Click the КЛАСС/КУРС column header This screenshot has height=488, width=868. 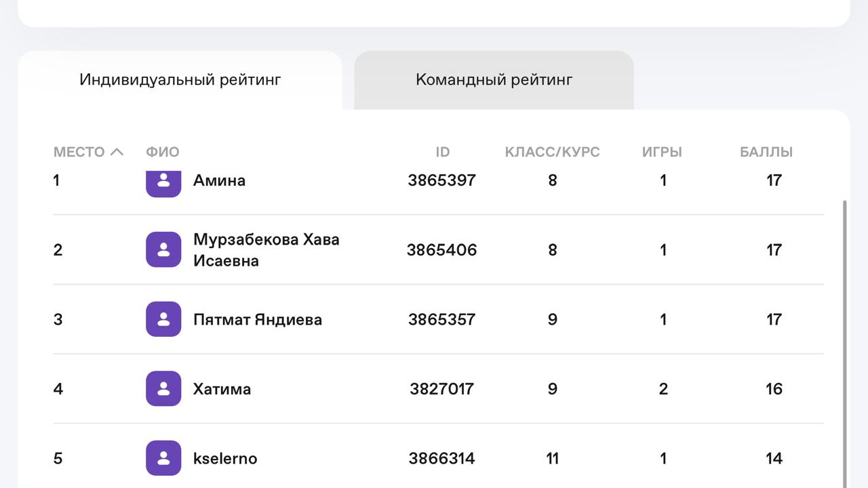tap(553, 152)
